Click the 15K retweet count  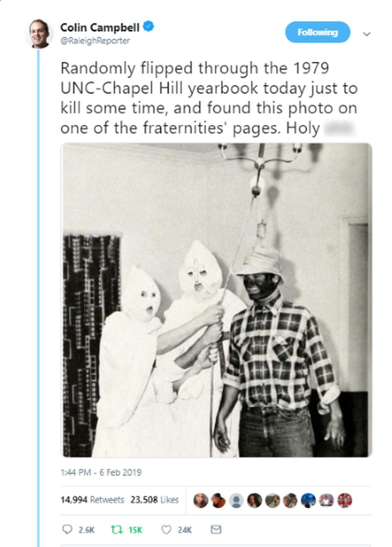[135, 530]
